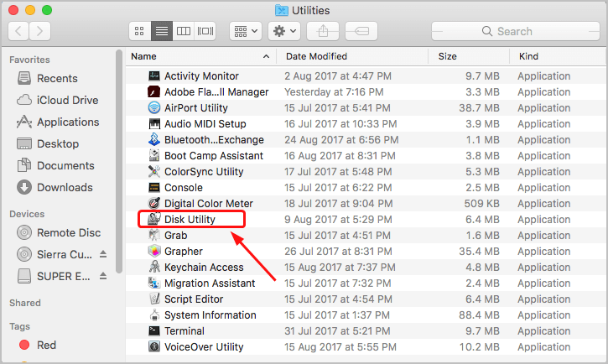608x364 pixels.
Task: Click the Search field
Action: pos(516,31)
